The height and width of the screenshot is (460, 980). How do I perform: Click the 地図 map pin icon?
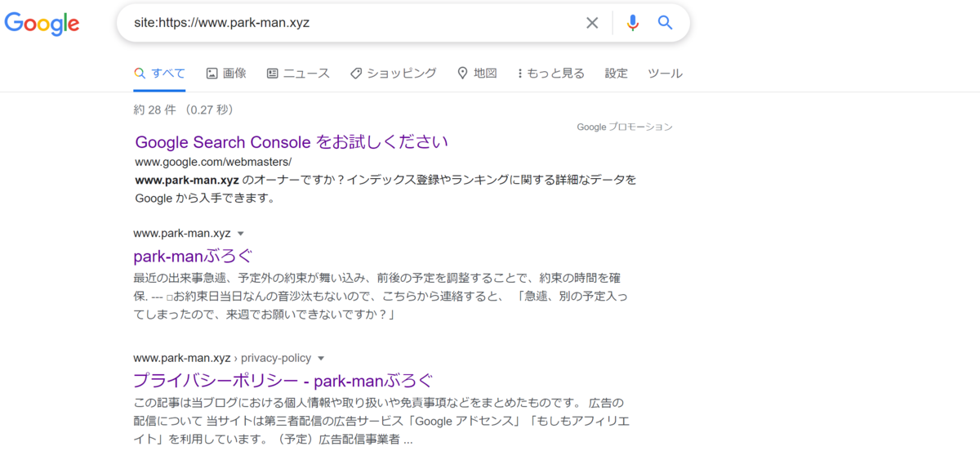click(462, 74)
